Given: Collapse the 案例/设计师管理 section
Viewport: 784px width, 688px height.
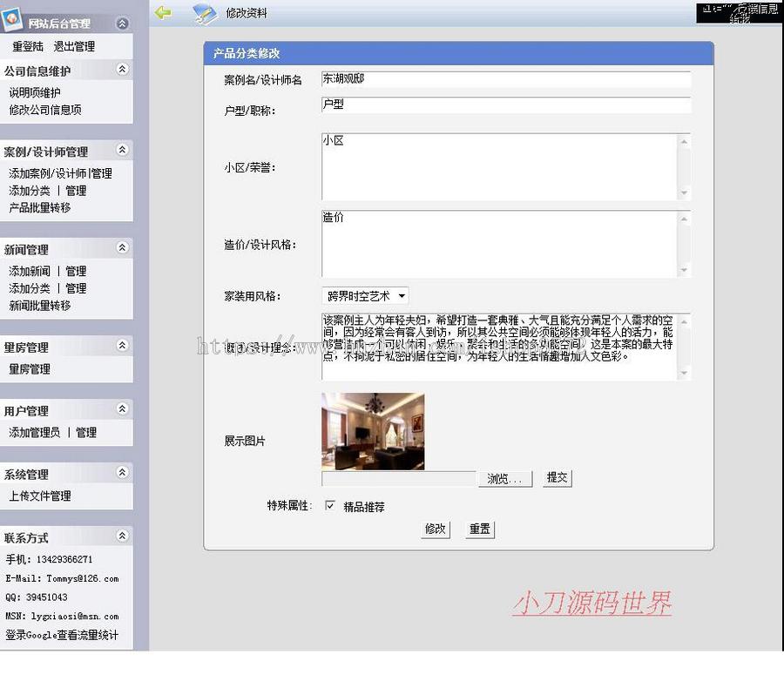Looking at the screenshot, I should tap(122, 151).
